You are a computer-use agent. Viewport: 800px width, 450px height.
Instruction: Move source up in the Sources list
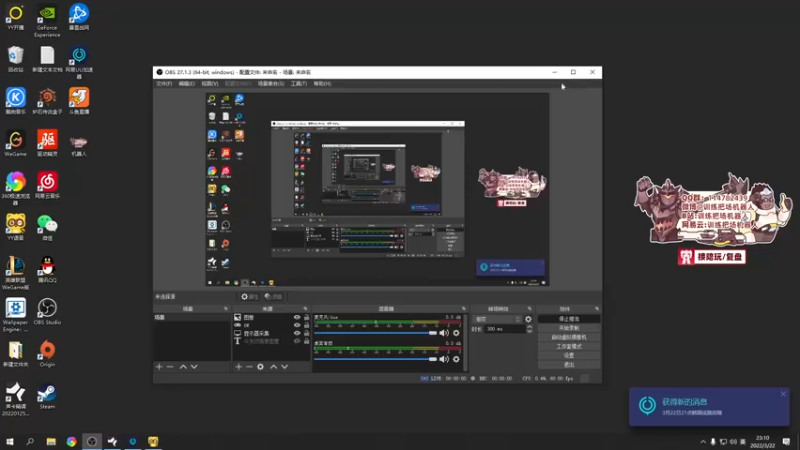pos(273,367)
